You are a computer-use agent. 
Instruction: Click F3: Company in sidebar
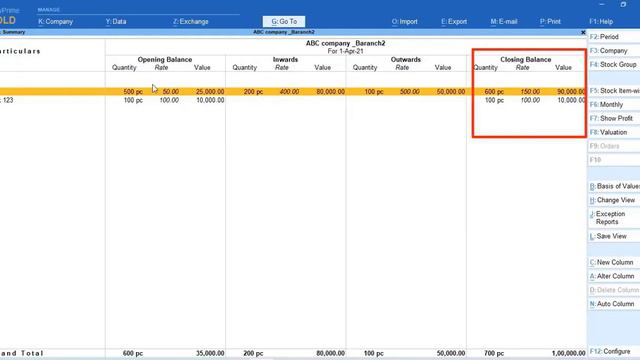coord(614,51)
